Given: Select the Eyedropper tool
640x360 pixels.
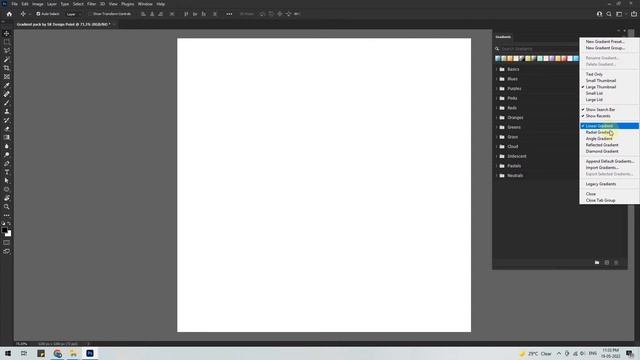Looking at the screenshot, I should click(x=7, y=85).
